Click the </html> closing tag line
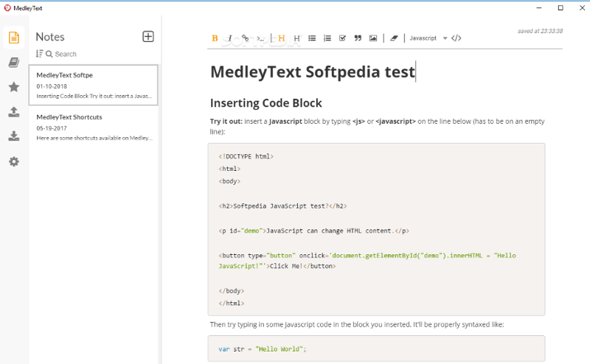 point(232,303)
